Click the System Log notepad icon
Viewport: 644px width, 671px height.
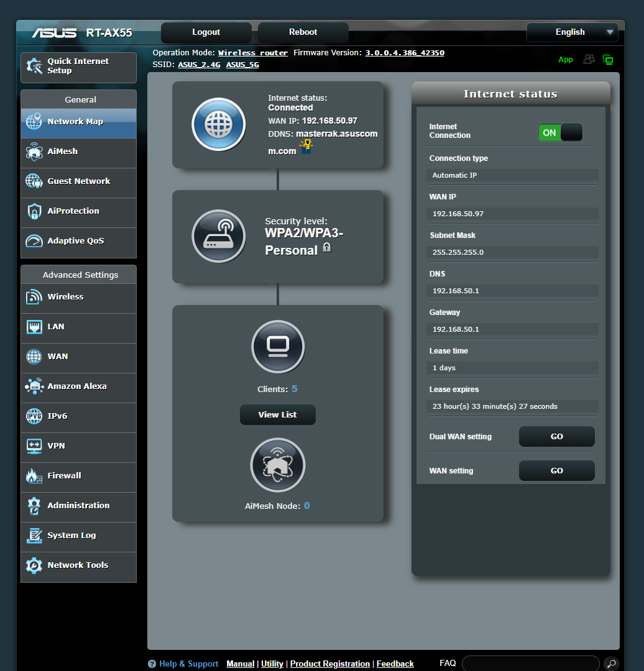click(x=34, y=536)
